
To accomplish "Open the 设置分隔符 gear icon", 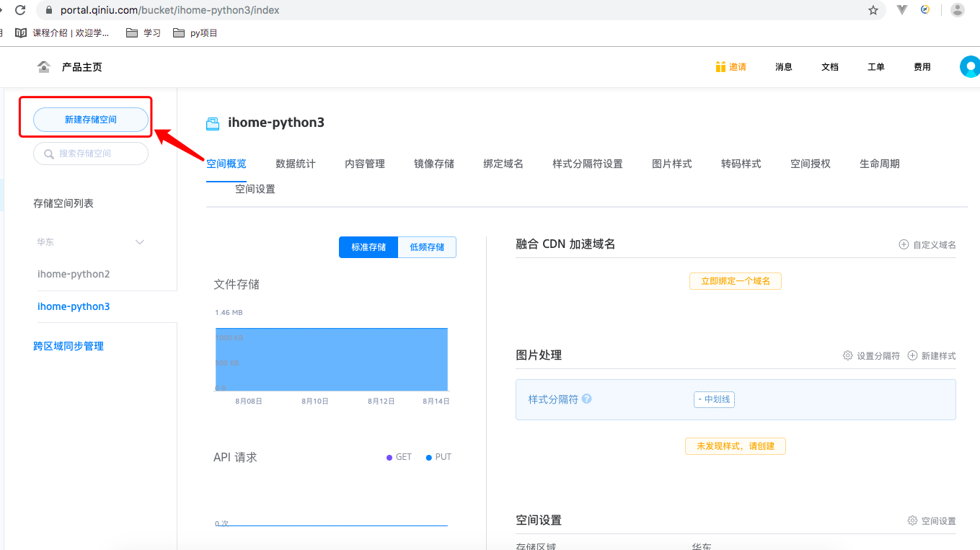I will coord(847,355).
